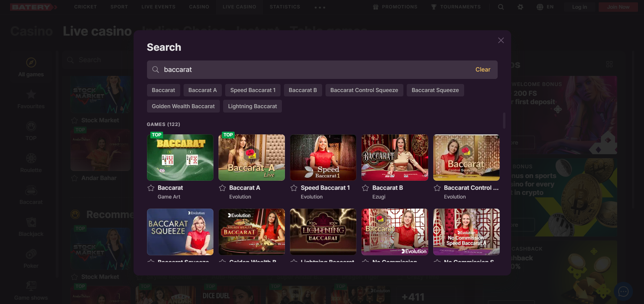Favourite Baccarat Control Squeeze with star
This screenshot has width=644, height=304.
[437, 188]
